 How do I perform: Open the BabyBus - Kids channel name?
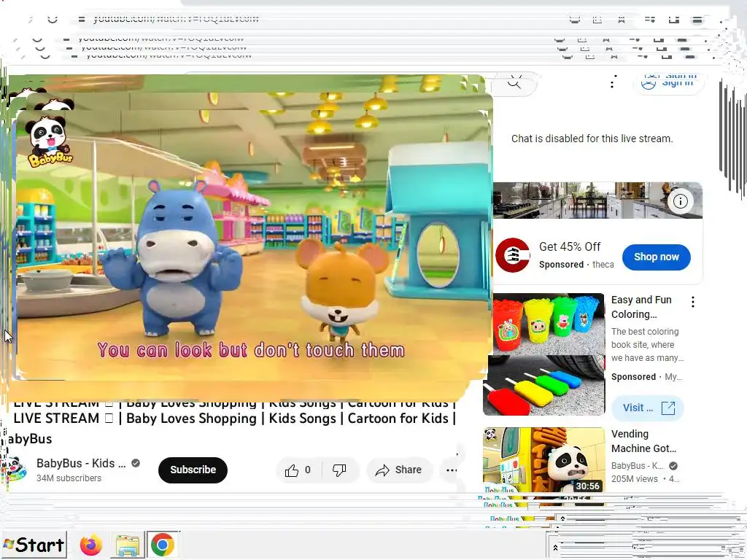(x=81, y=463)
